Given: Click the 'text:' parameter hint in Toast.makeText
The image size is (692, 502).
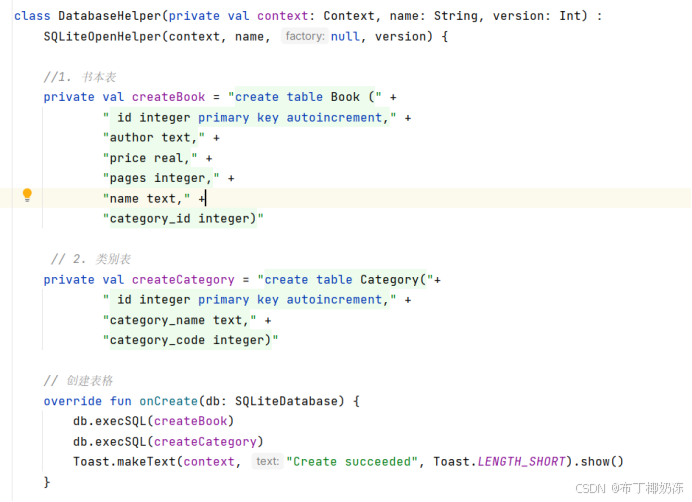Looking at the screenshot, I should [267, 461].
